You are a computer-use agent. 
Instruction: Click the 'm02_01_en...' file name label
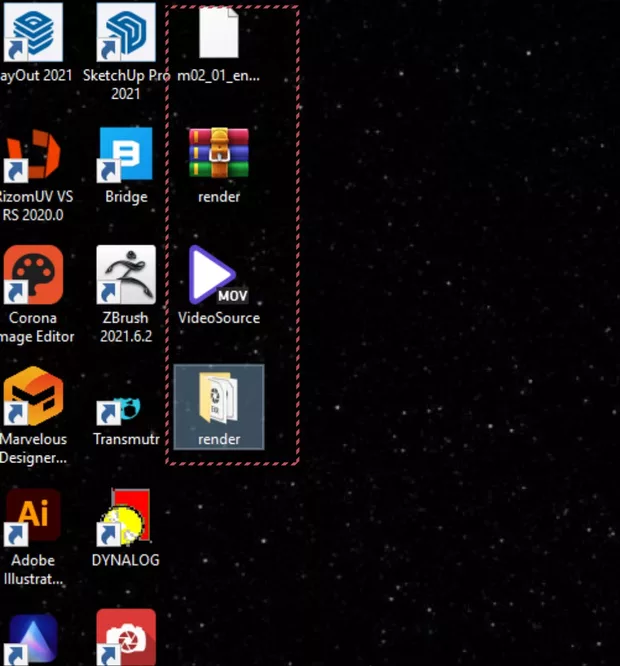point(218,76)
